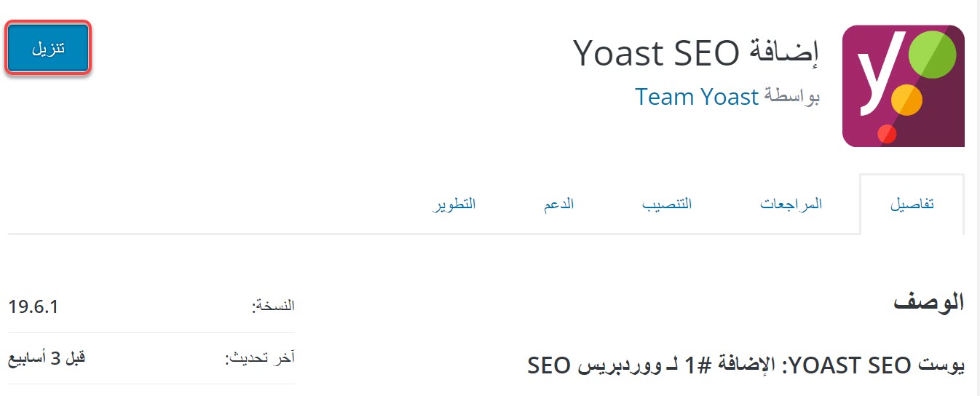Screen dimensions: 980x396
Task: Go to the الدعم support tab
Action: coord(558,204)
